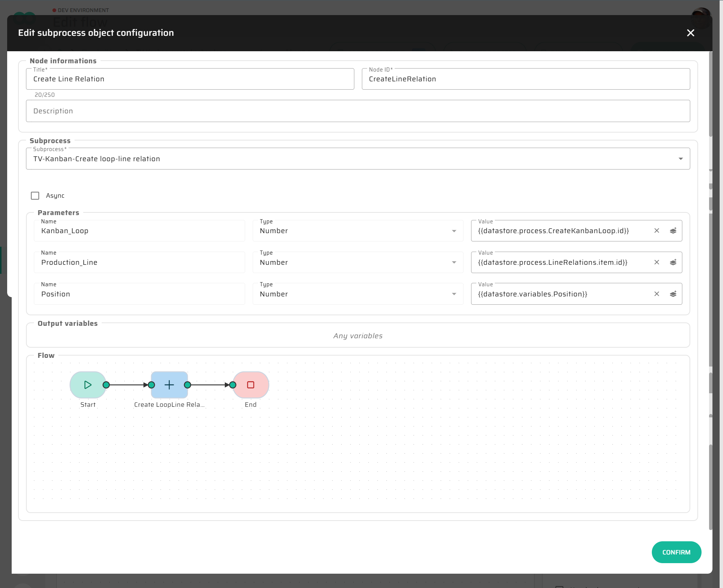Select the End node in flow

click(x=251, y=385)
